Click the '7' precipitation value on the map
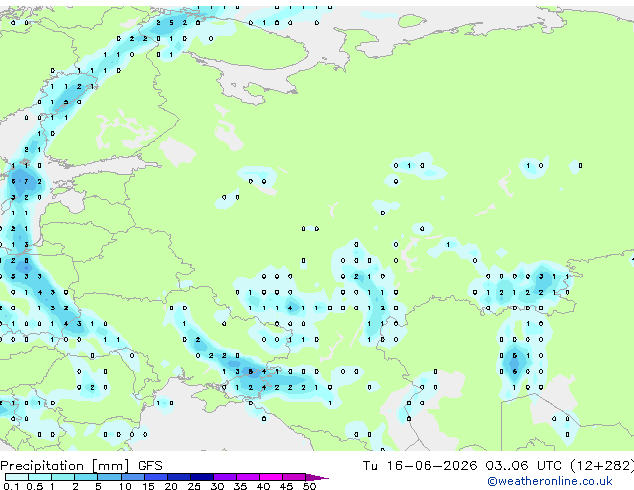The width and height of the screenshot is (634, 490). [x=26, y=182]
